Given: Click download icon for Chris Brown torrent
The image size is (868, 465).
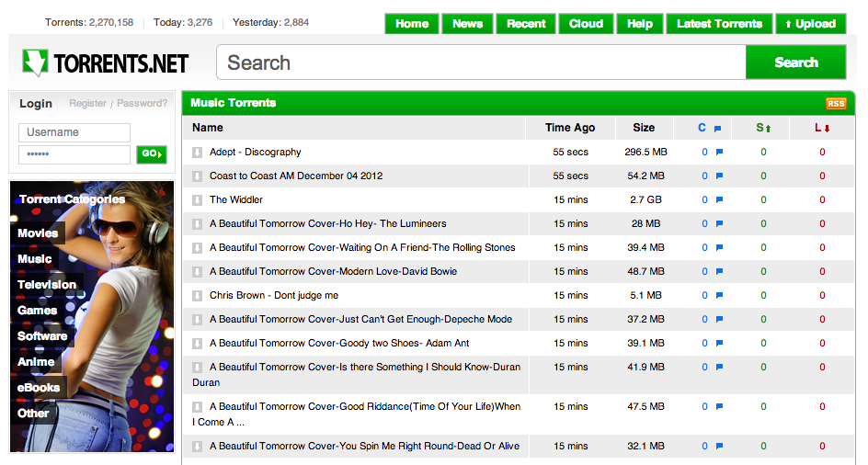Looking at the screenshot, I should 197,295.
